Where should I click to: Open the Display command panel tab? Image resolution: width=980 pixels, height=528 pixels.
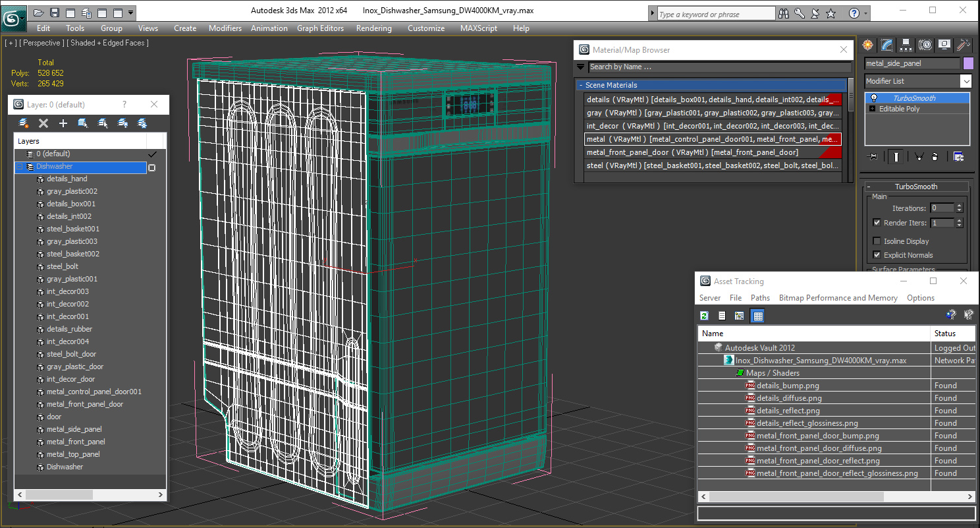pyautogui.click(x=944, y=45)
